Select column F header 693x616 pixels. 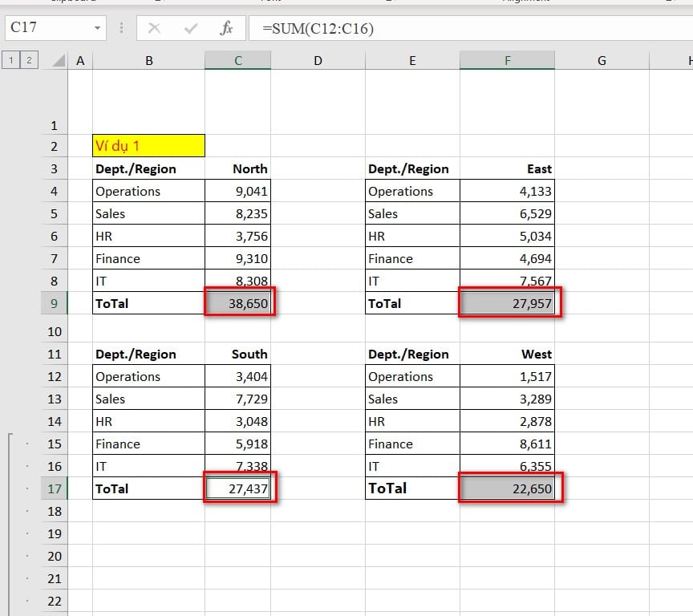pos(507,60)
